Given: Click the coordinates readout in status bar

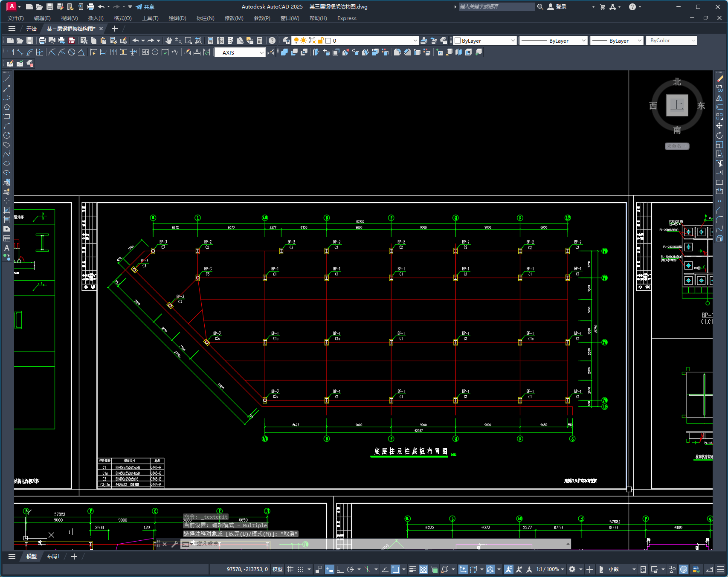Looking at the screenshot, I should click(247, 569).
